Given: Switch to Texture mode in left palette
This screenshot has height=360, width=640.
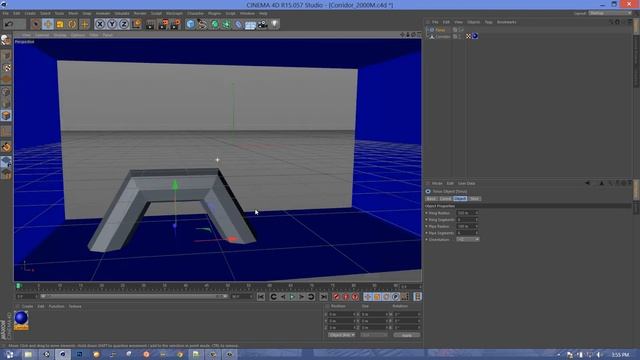Looking at the screenshot, I should coord(6,67).
